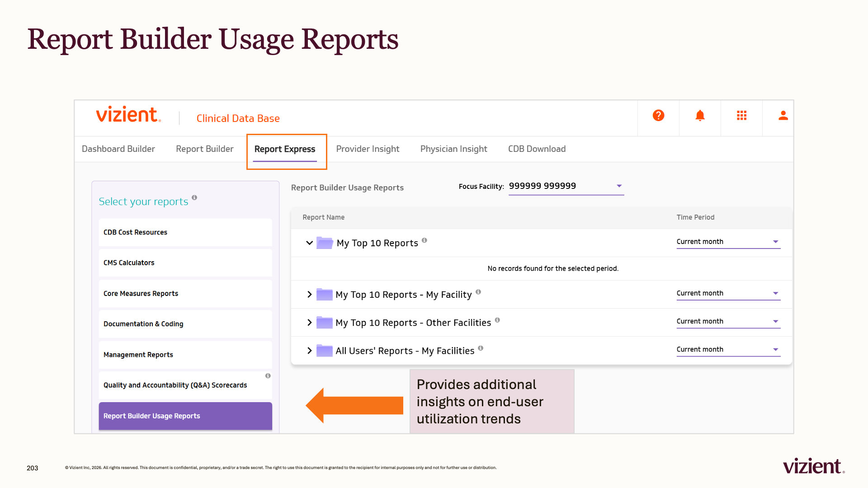This screenshot has height=488, width=868.
Task: Click the 'Focus Facility:' label
Action: pos(481,187)
